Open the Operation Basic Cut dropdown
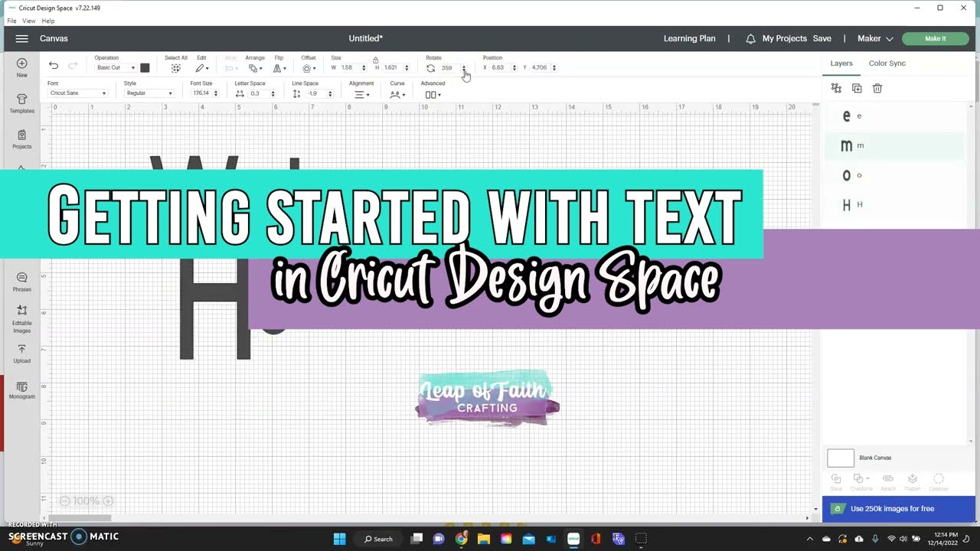The image size is (980, 551). 116,68
